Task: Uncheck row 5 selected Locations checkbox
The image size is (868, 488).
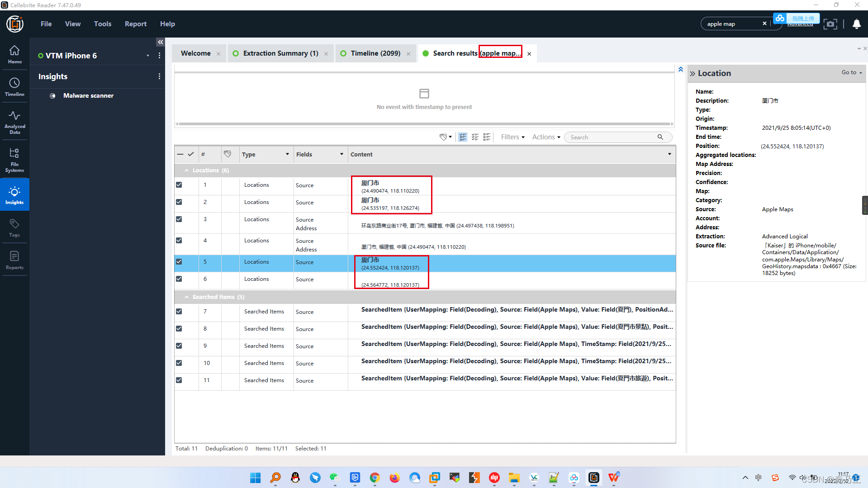Action: [x=179, y=262]
